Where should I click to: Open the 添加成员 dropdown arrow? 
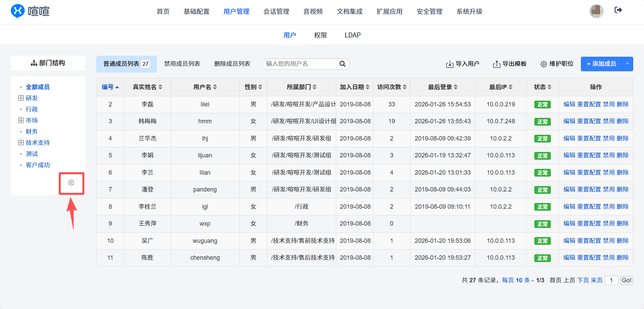(627, 64)
